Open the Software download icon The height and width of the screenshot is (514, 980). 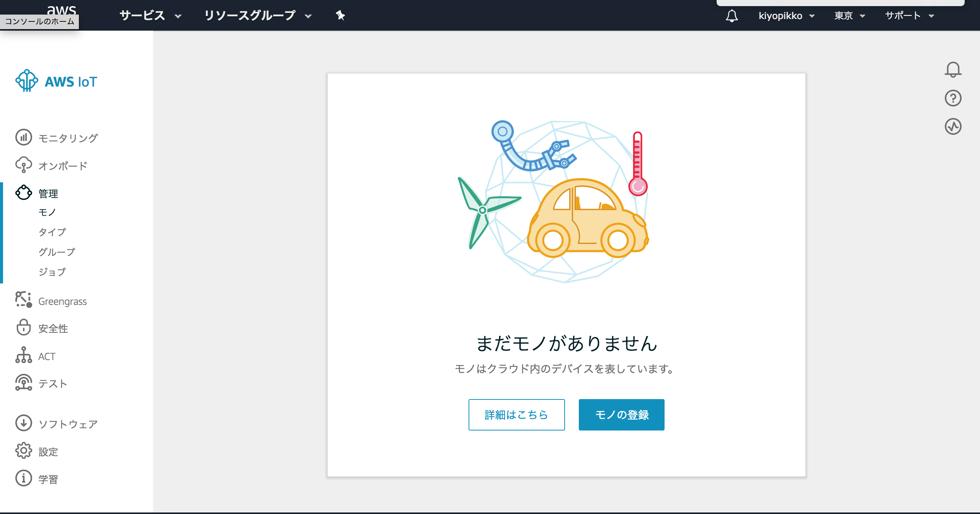23,423
